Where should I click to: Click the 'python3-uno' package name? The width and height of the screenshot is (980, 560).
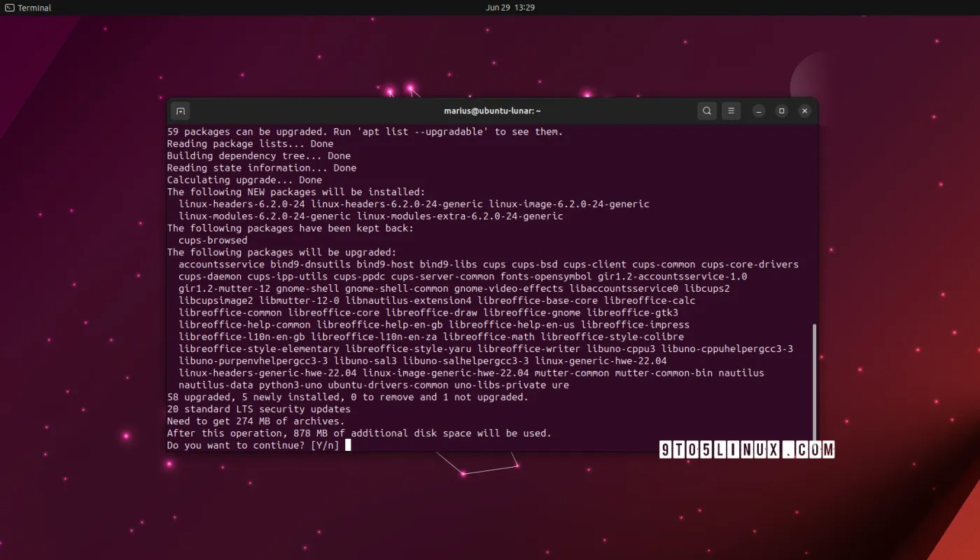(x=290, y=385)
